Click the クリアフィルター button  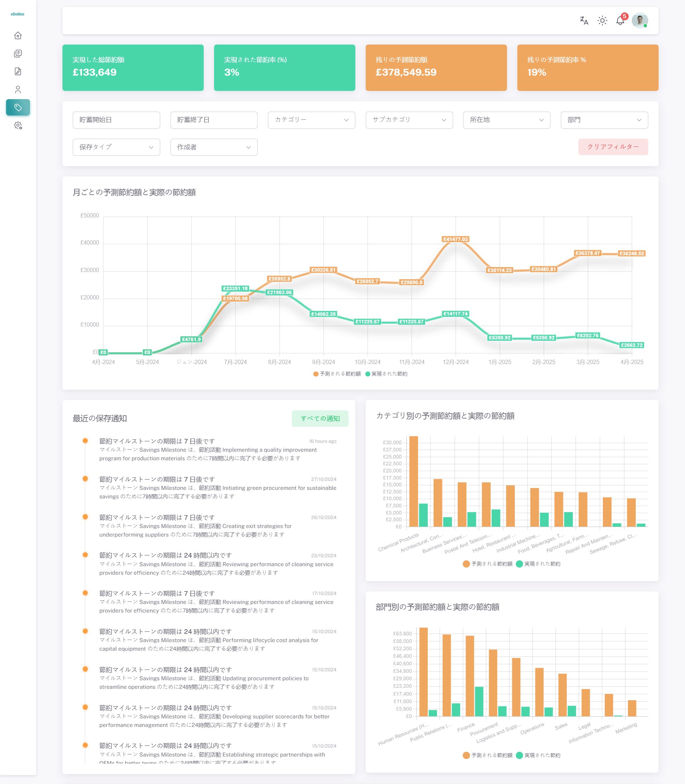point(613,147)
